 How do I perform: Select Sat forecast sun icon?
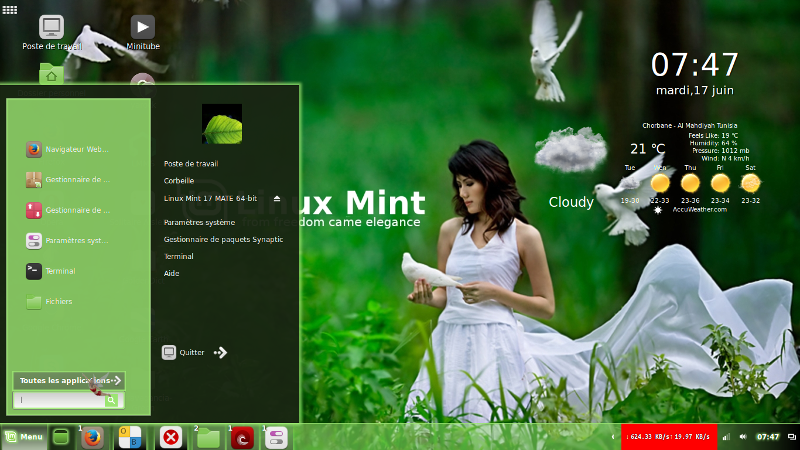click(x=751, y=183)
